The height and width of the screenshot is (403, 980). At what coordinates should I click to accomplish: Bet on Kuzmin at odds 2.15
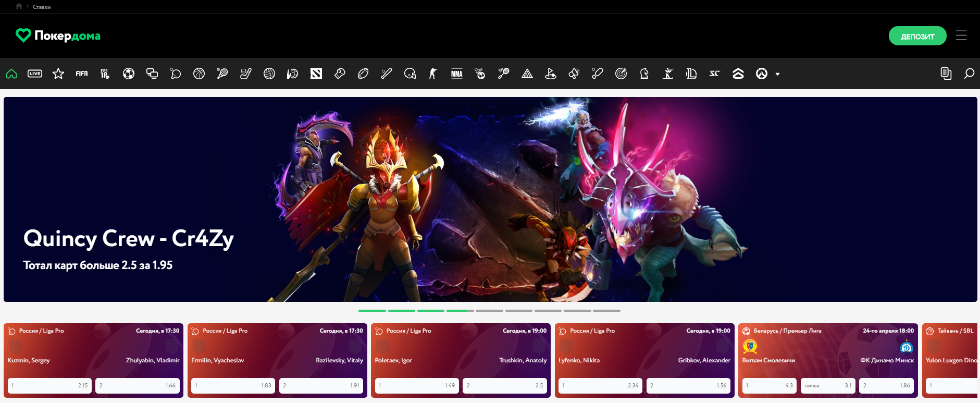49,385
